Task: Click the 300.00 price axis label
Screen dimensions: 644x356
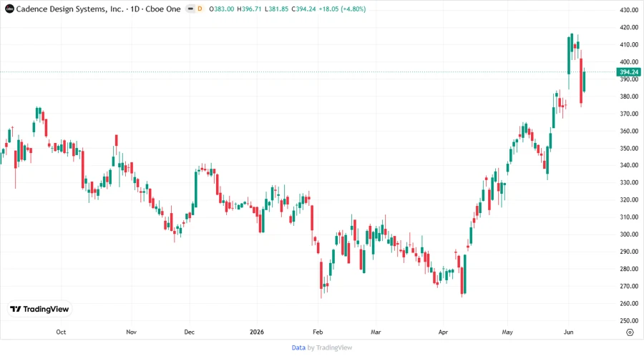Action: (629, 234)
